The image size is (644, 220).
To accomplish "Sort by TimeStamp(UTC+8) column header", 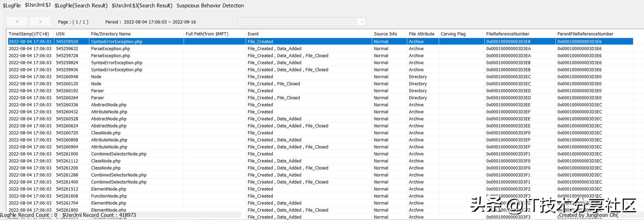I will 29,34.
